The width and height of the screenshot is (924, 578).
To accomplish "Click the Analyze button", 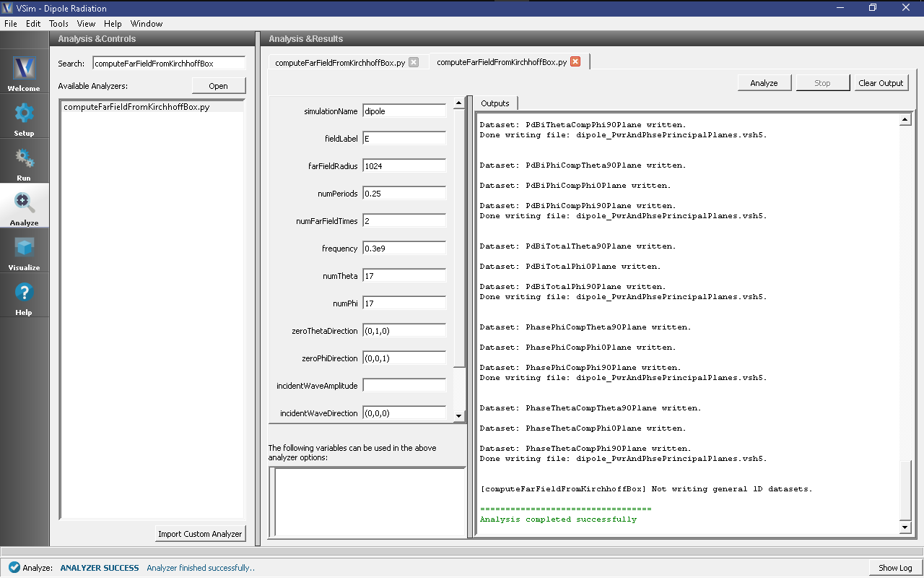I will click(x=764, y=83).
